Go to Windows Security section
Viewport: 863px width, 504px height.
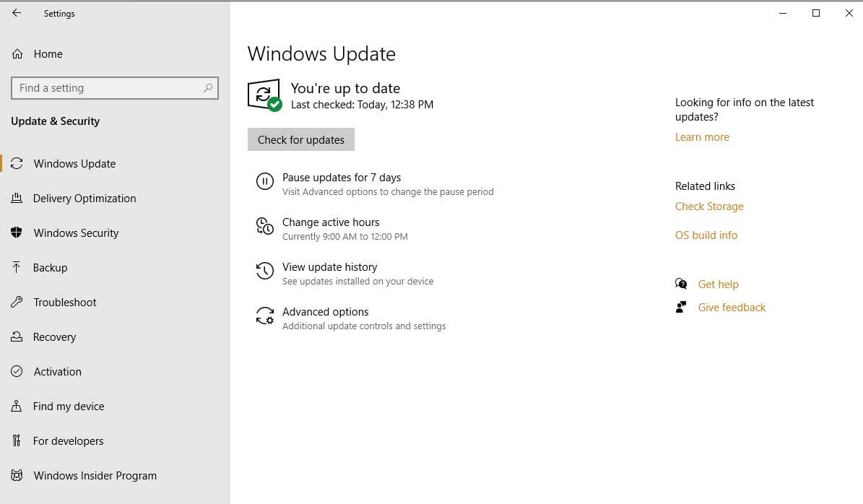coord(76,233)
